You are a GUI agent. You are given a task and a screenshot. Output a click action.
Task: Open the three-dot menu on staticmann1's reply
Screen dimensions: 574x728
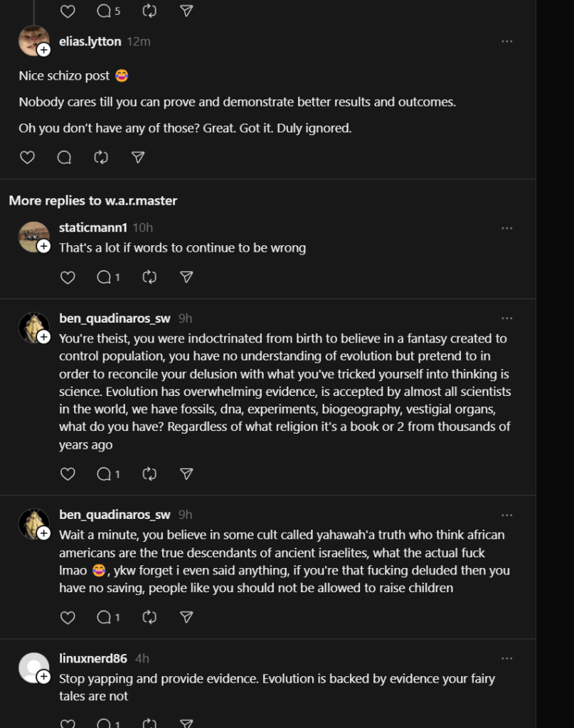click(506, 227)
